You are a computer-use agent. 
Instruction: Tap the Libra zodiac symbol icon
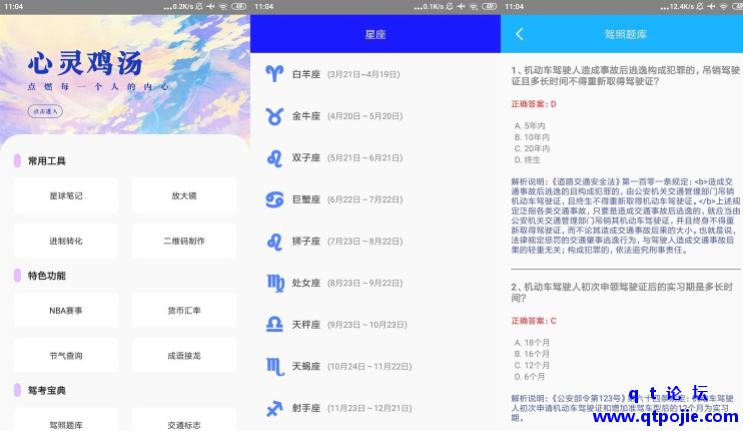tap(273, 325)
